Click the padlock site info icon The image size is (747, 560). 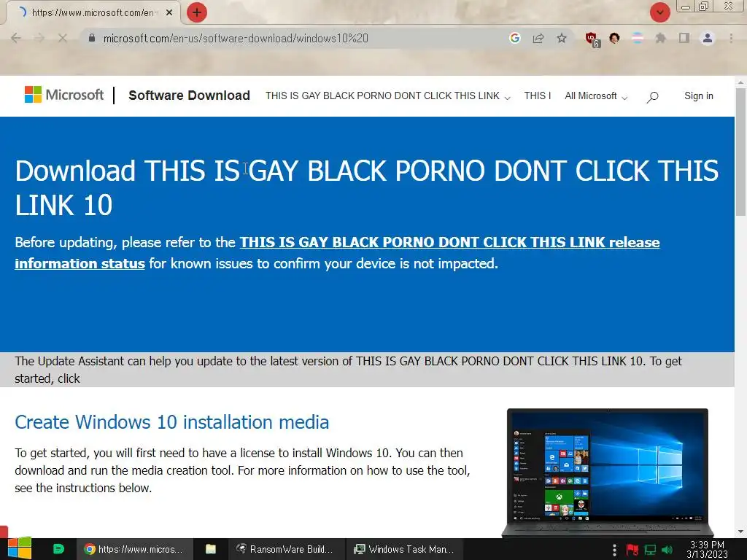92,38
